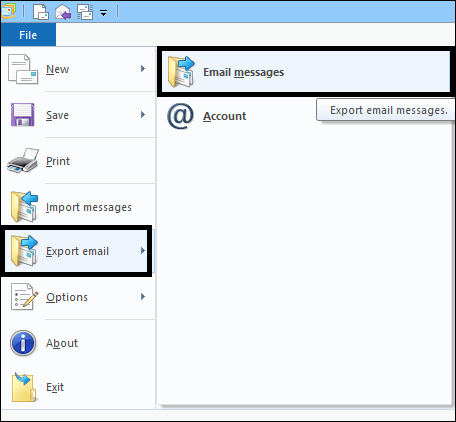
Task: Click the Reply quick access icon
Action: [x=63, y=12]
